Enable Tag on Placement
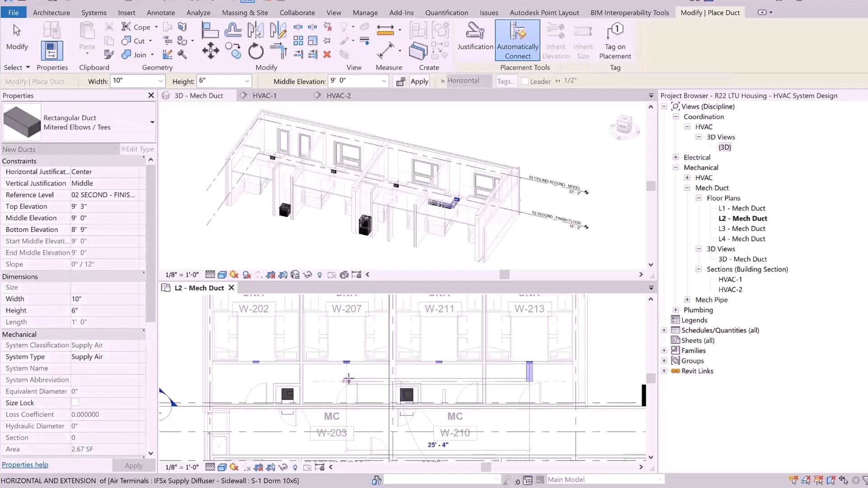The image size is (868, 488). click(615, 41)
